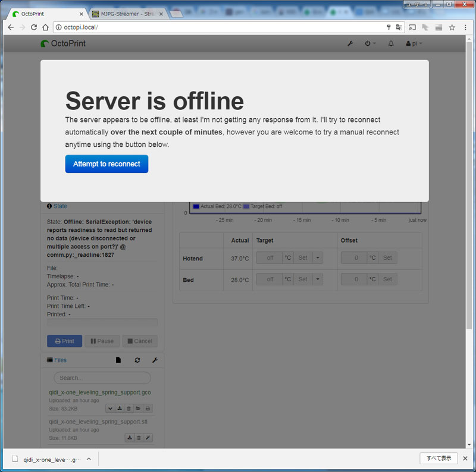Click Attempt to reconnect button

[x=107, y=164]
